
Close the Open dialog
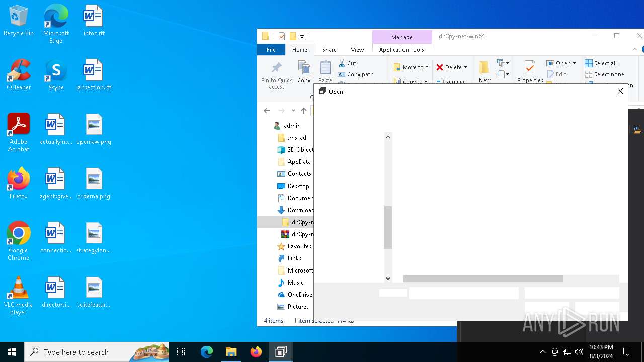(x=620, y=91)
